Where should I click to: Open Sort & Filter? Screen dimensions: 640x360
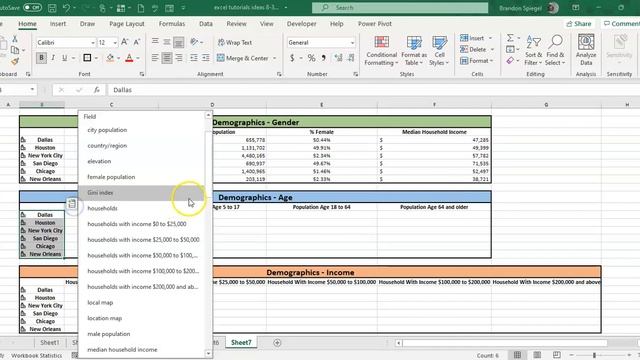click(533, 51)
